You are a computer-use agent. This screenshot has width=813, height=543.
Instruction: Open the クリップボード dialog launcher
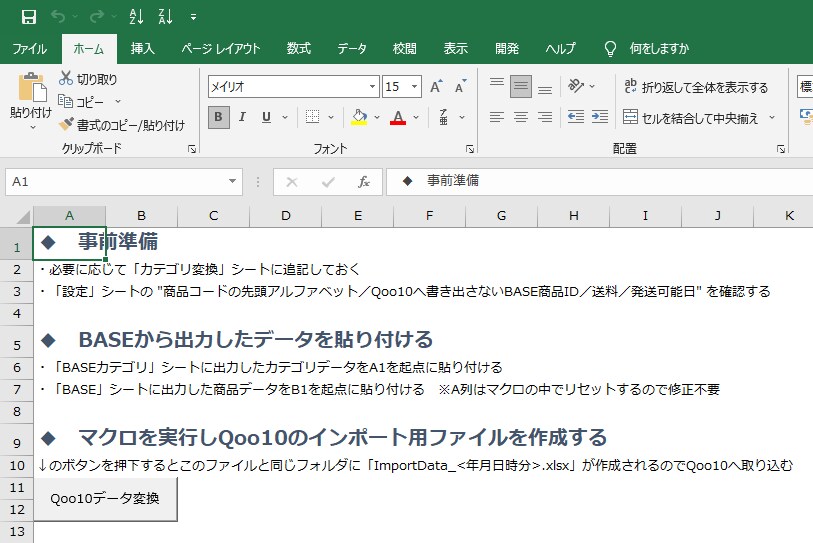(192, 149)
